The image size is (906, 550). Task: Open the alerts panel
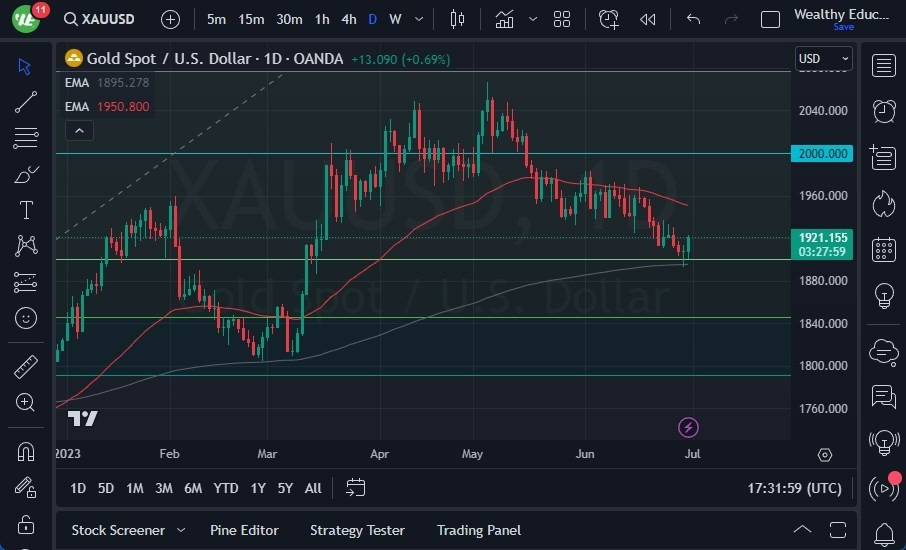click(x=883, y=111)
